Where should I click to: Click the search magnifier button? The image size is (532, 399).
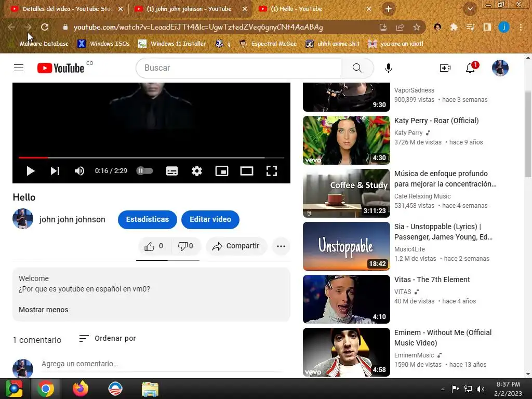pos(357,68)
